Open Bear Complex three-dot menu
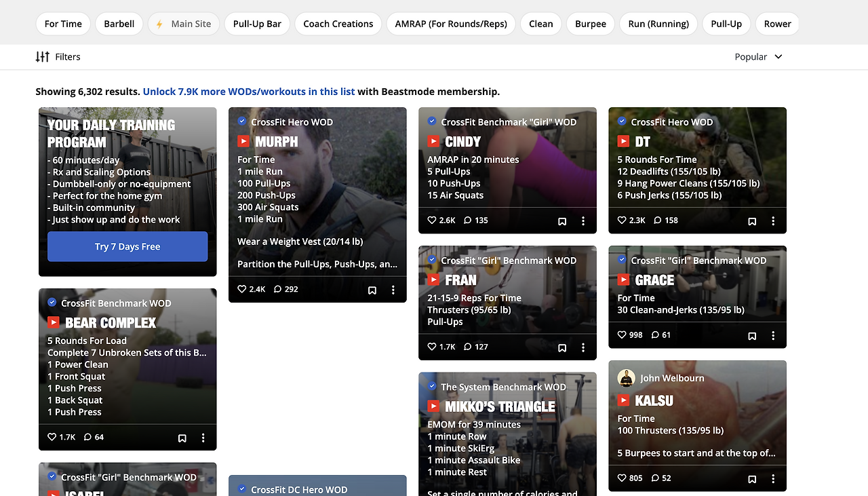Viewport: 868px width, 496px height. coord(203,438)
